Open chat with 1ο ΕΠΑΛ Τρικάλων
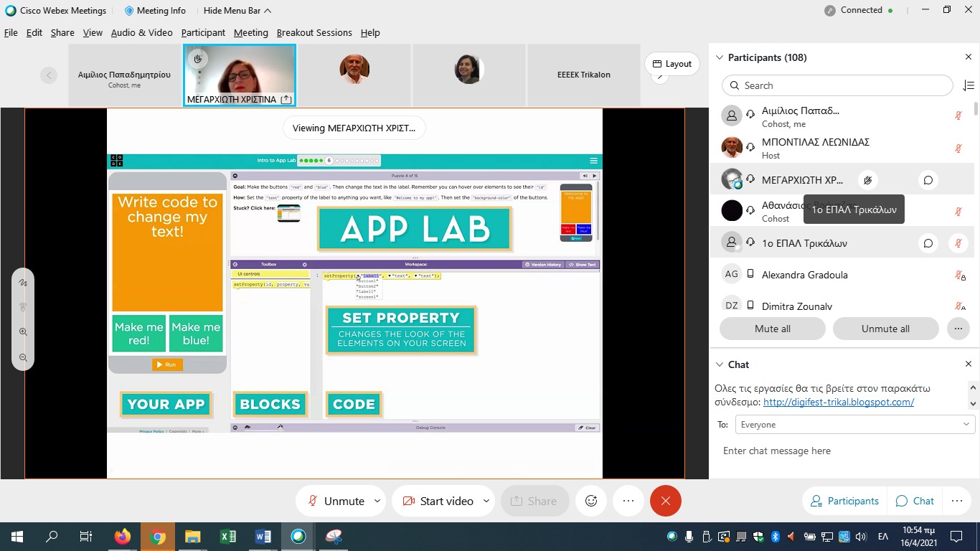 [928, 243]
